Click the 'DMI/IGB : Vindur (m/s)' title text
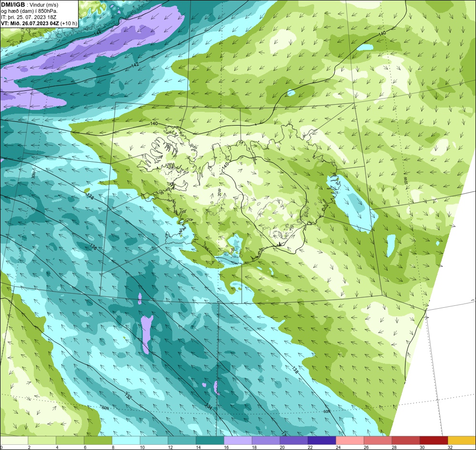Image resolution: width=476 pixels, height=450 pixels. tap(30, 5)
